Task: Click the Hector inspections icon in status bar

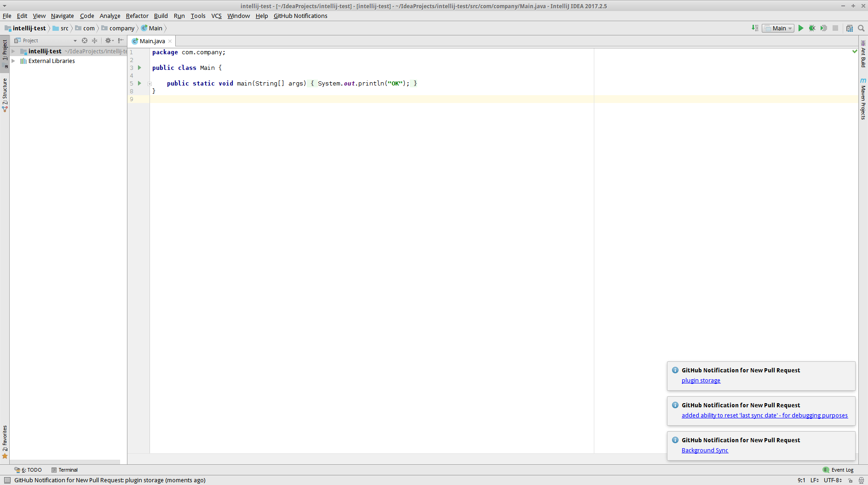Action: [862, 480]
